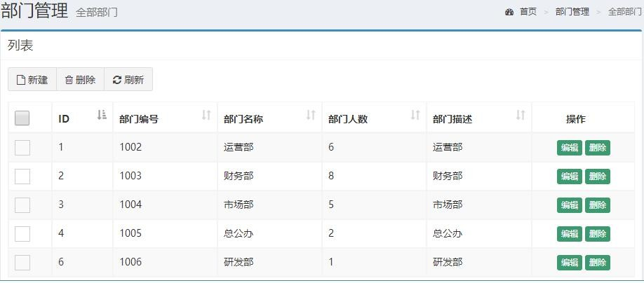Image resolution: width=644 pixels, height=283 pixels.
Task: Delete the 总公办 department row
Action: click(598, 234)
